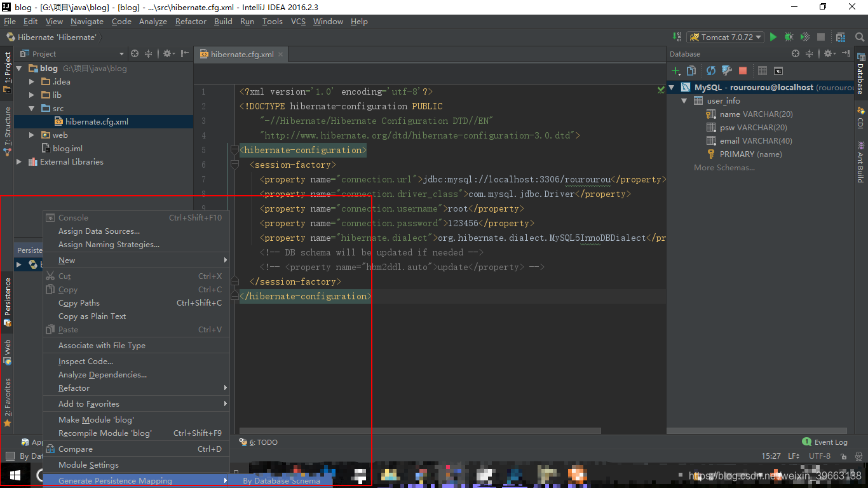
Task: Open the Event Log button
Action: tap(825, 442)
